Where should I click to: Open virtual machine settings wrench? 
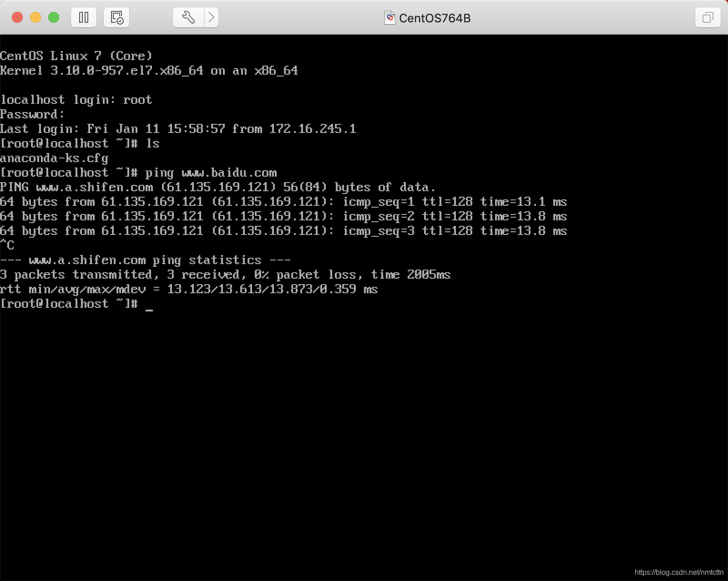point(188,18)
